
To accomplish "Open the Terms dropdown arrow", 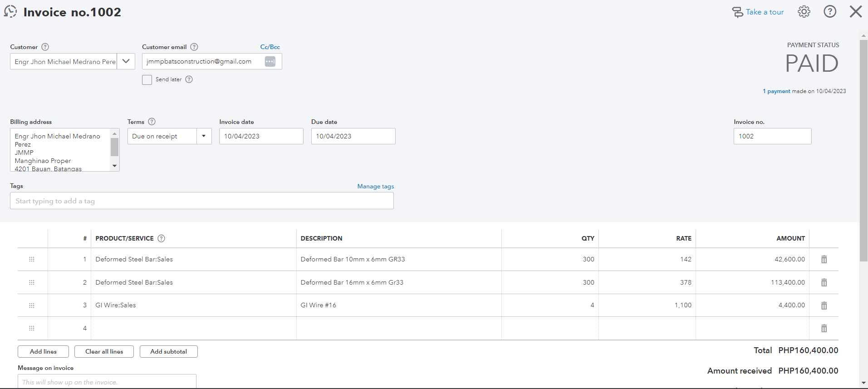I will [x=204, y=136].
